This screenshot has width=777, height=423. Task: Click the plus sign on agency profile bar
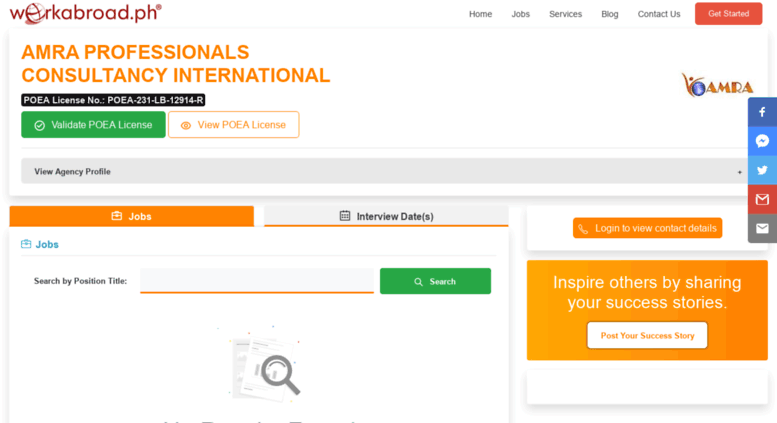click(x=739, y=172)
